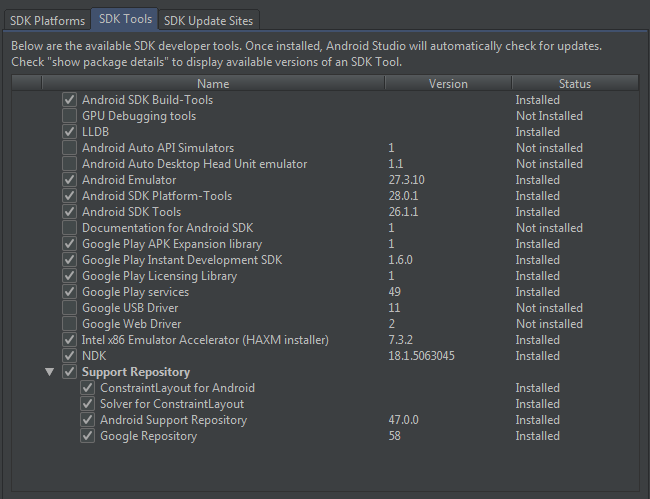
Task: Uncheck the Android Emulator checkbox
Action: [69, 180]
